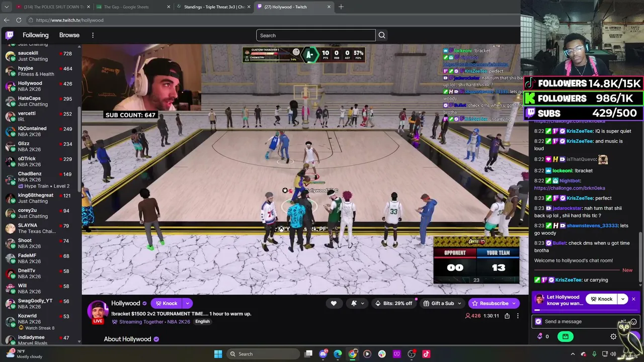644x362 pixels.
Task: Open the Browse page
Action: 69,35
